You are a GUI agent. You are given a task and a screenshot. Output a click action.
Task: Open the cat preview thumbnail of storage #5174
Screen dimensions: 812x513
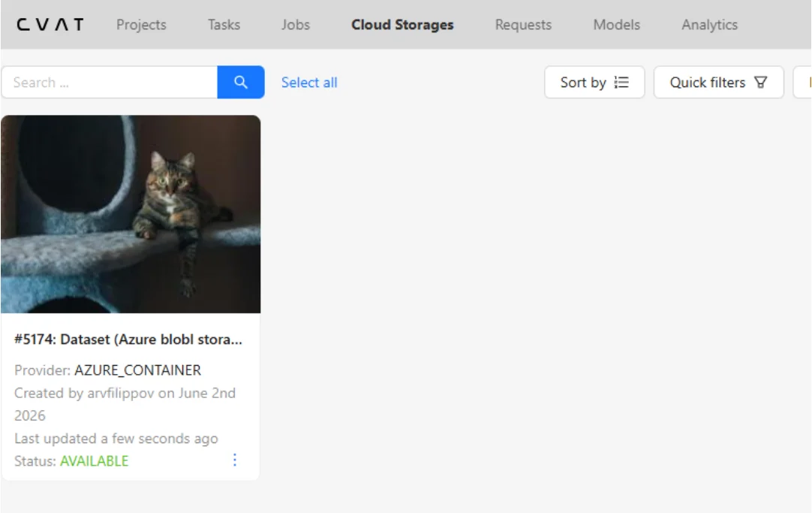pos(131,214)
